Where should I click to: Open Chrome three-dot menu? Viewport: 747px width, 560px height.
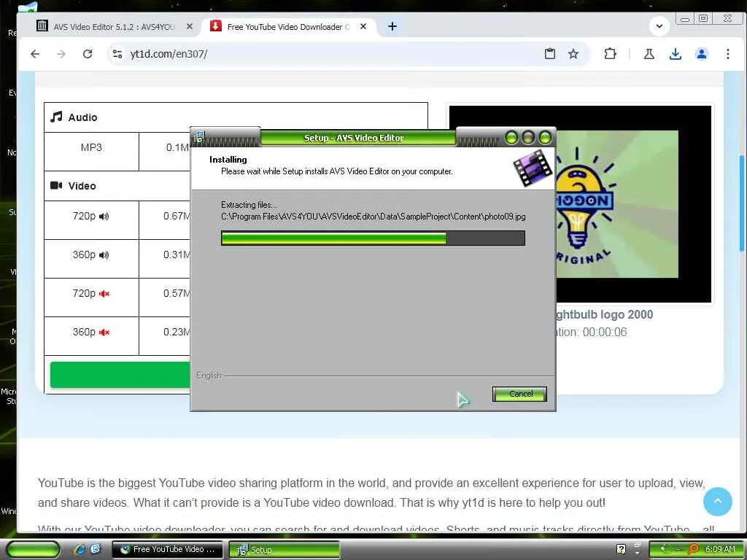(727, 54)
